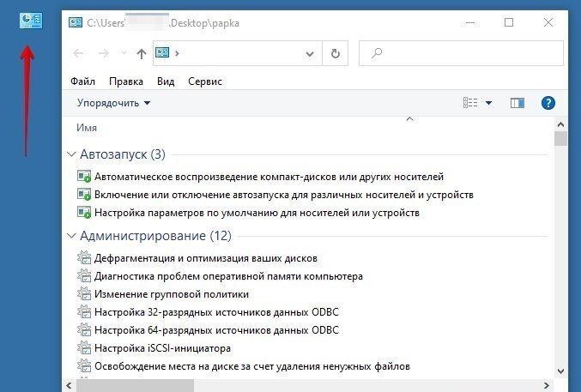
Task: Click gear icon beside 64-разрядных ODBC item
Action: 84,329
